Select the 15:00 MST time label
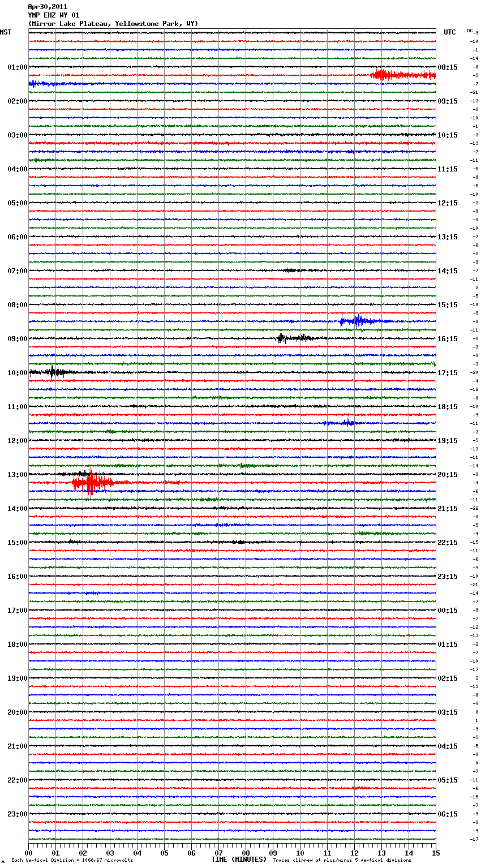Image resolution: width=481 pixels, height=868 pixels. click(x=18, y=543)
